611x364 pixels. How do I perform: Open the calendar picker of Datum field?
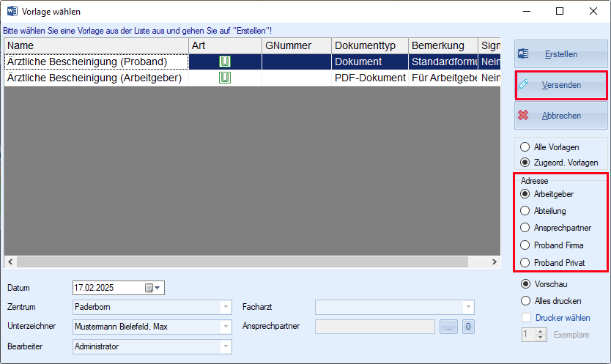152,288
